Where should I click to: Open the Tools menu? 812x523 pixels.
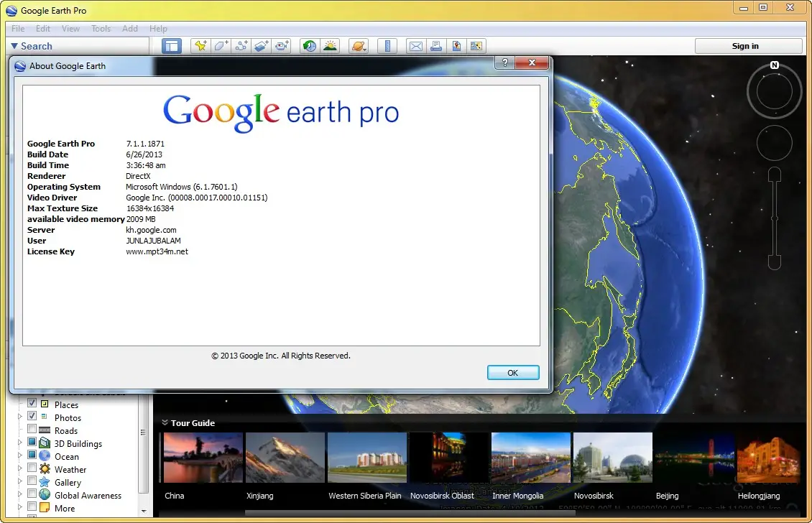(101, 29)
